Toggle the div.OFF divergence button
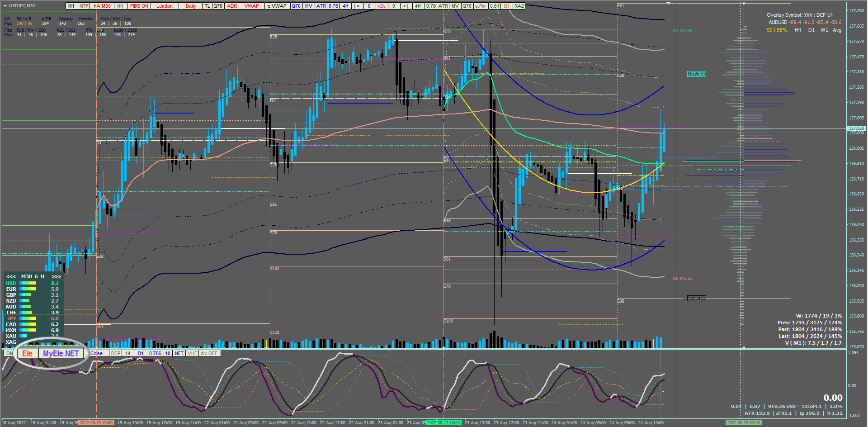The width and height of the screenshot is (868, 427). (x=209, y=353)
